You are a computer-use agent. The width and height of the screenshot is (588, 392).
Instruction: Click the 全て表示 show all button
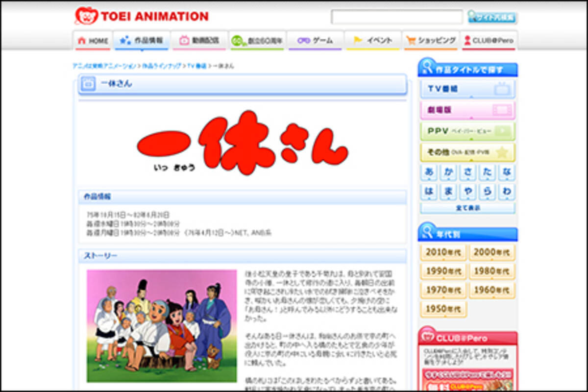point(467,208)
